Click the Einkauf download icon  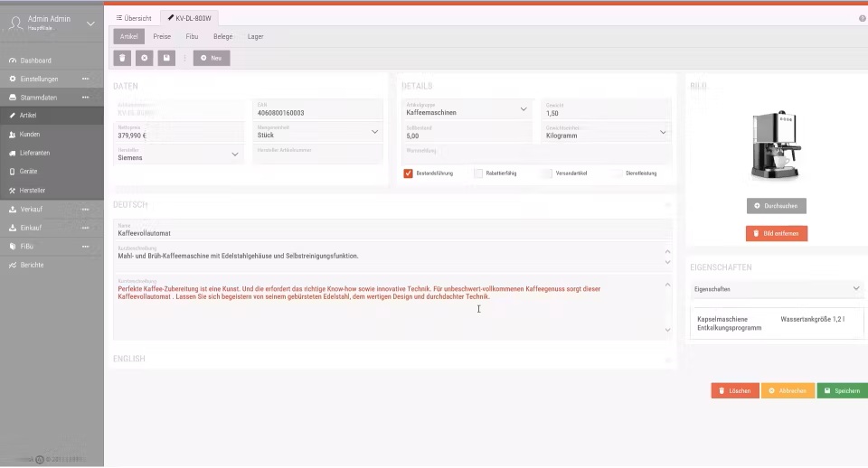coord(12,228)
